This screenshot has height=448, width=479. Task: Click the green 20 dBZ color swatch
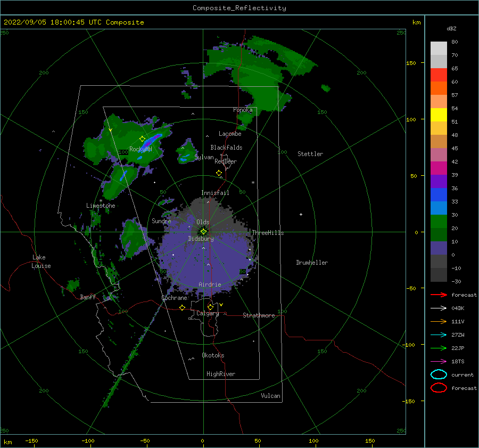click(x=439, y=221)
